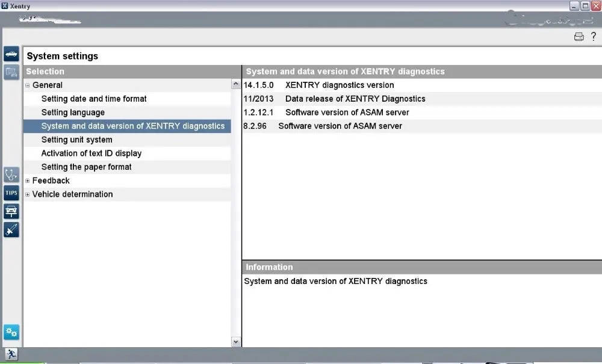Screen dimensions: 602x364
Task: Expand the Feedback tree node
Action: click(x=27, y=180)
